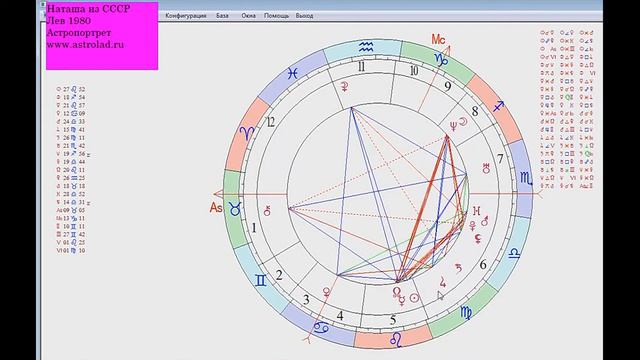The image size is (640, 360).
Task: Select the Sun position row 27 Leo 52
Action: (x=71, y=89)
